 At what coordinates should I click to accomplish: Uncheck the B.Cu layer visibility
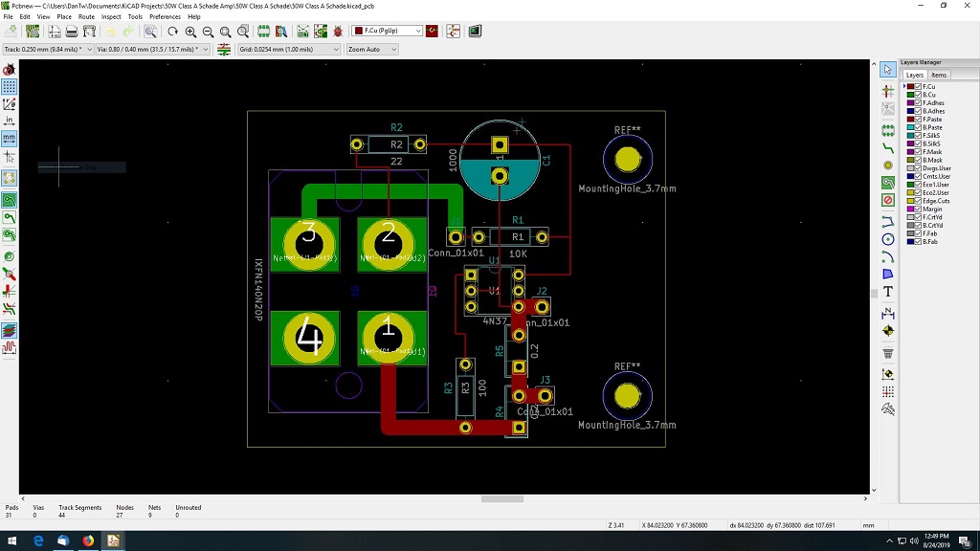point(918,95)
